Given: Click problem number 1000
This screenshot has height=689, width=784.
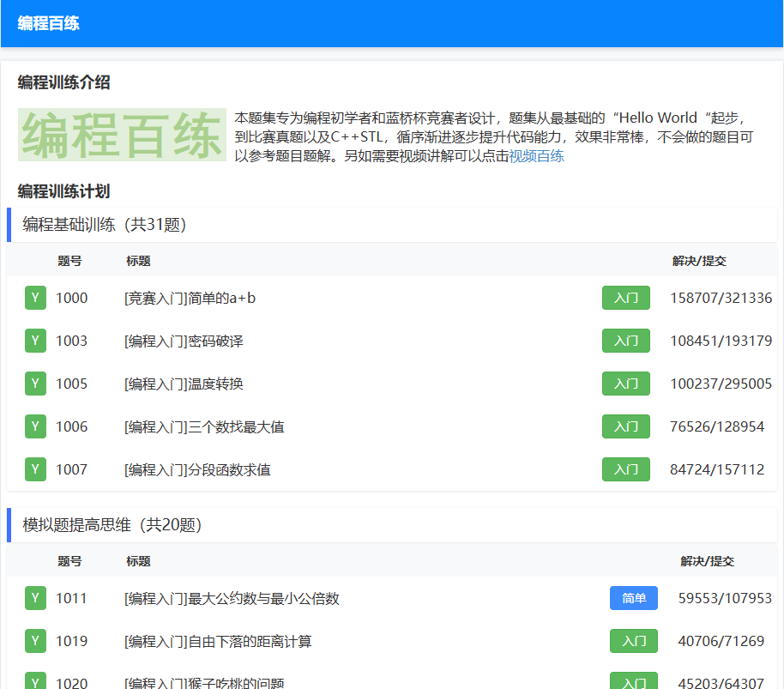Looking at the screenshot, I should click(x=71, y=299).
